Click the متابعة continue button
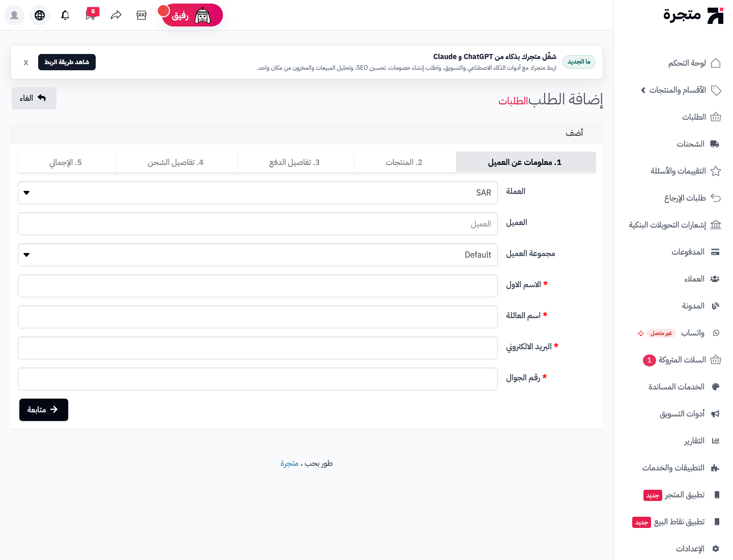 click(44, 410)
